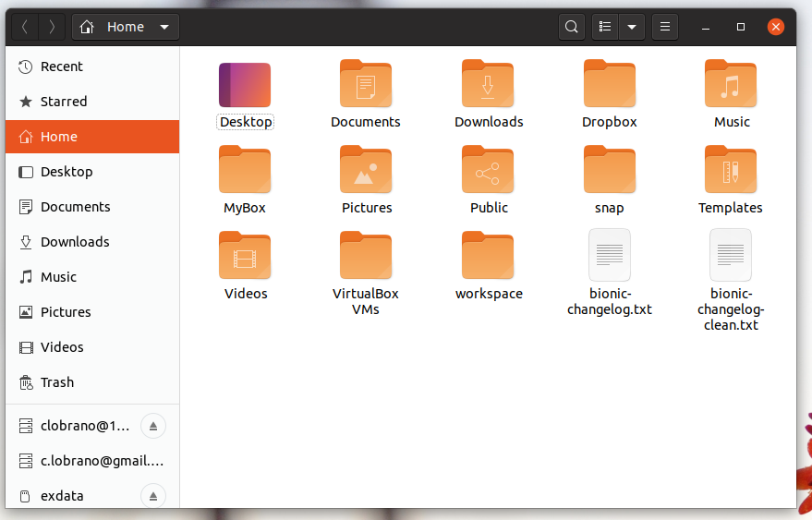812x520 pixels.
Task: Select Starred in the sidebar
Action: point(92,102)
